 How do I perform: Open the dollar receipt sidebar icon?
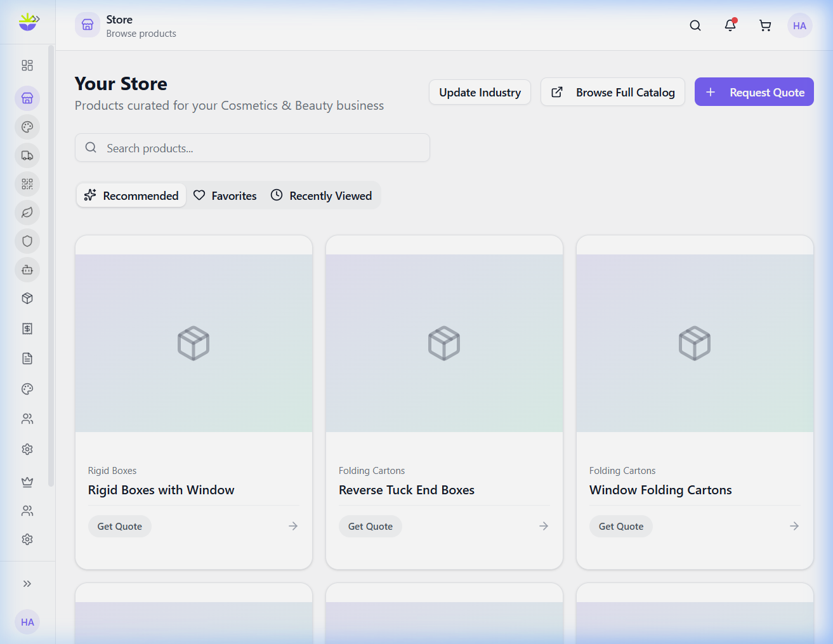[27, 329]
